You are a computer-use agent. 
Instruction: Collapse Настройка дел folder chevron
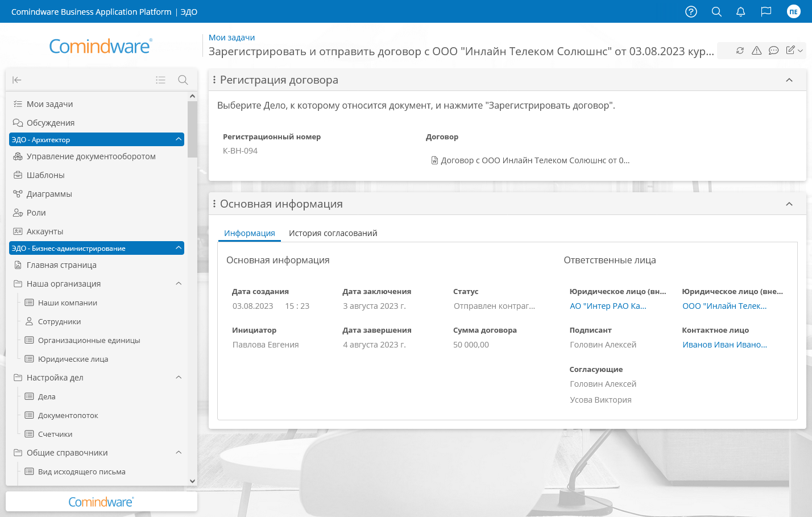179,378
